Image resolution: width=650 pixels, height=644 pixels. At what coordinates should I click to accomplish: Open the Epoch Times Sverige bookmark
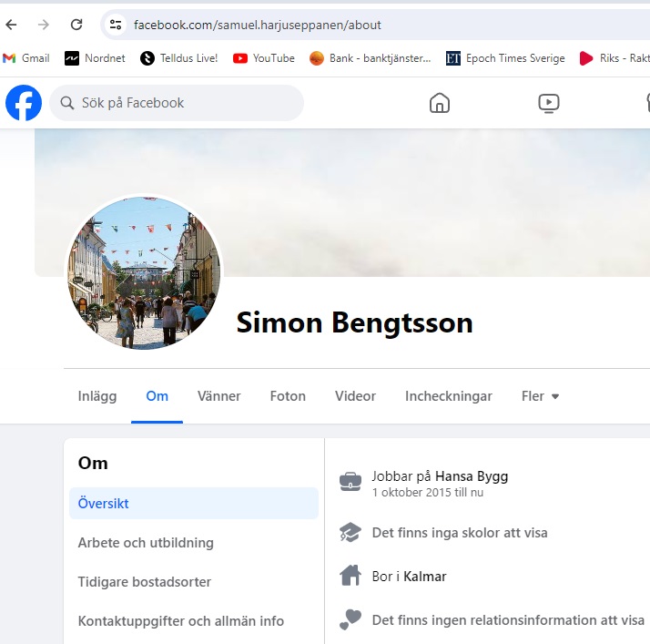(x=505, y=58)
